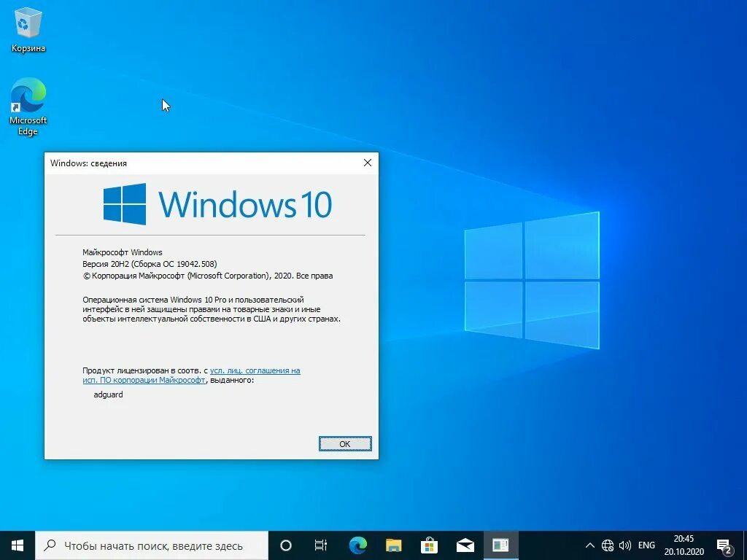Click the Show Desktop strip on the taskbar
Image resolution: width=747 pixels, height=560 pixels.
745,545
